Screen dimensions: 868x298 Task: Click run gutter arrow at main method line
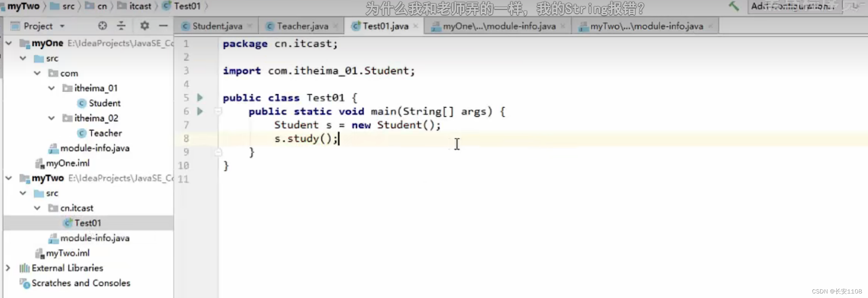[200, 111]
